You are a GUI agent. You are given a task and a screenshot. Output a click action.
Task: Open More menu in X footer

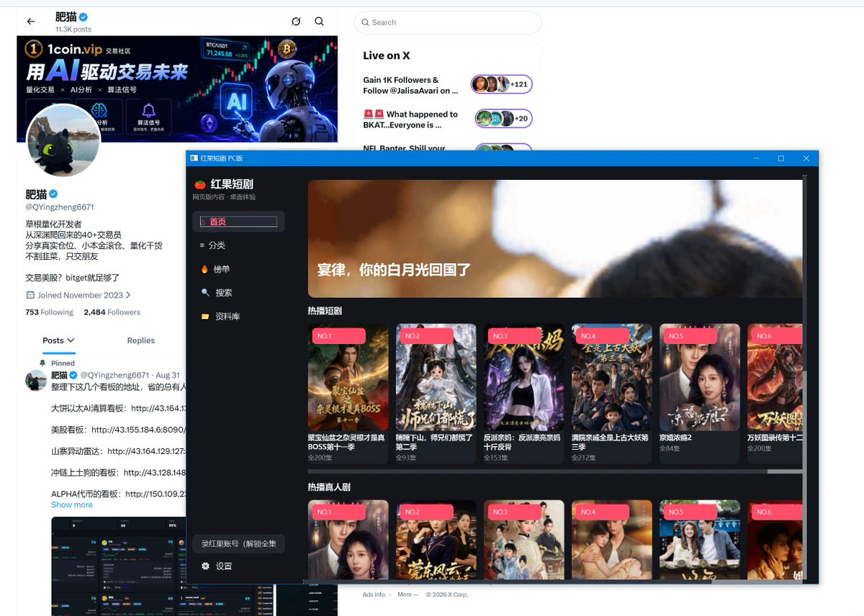(407, 594)
